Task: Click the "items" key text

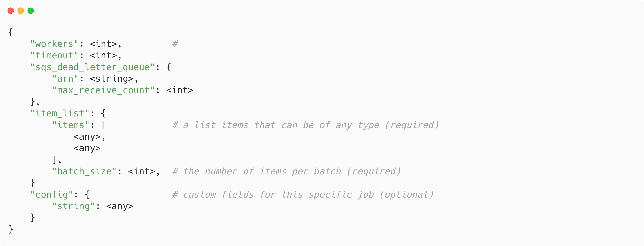Action: click(x=71, y=125)
